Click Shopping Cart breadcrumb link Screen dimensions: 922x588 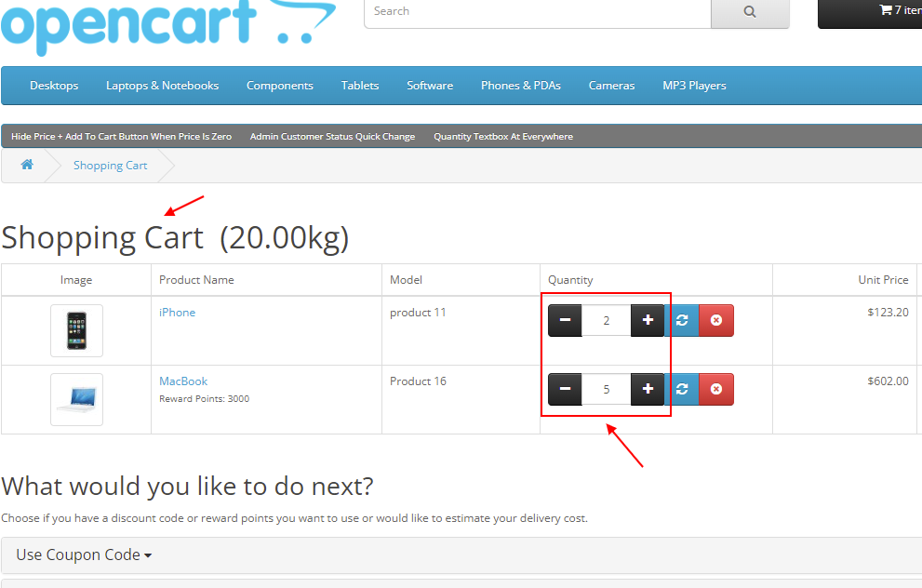point(110,166)
